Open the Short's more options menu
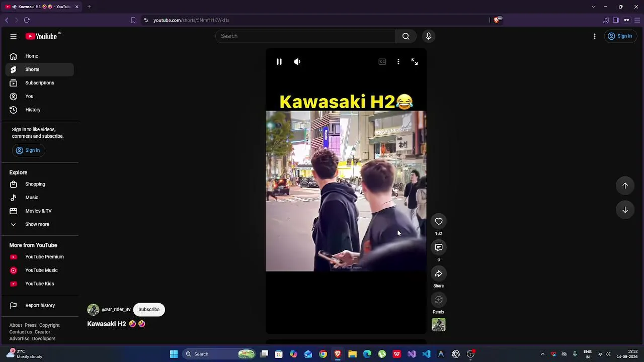Image resolution: width=644 pixels, height=362 pixels. [x=398, y=62]
